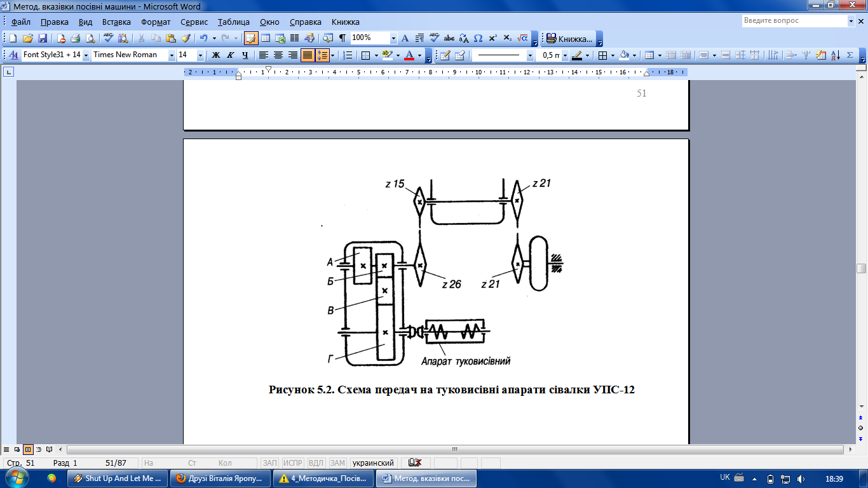
Task: Open font color A picker arrow
Action: [x=420, y=55]
